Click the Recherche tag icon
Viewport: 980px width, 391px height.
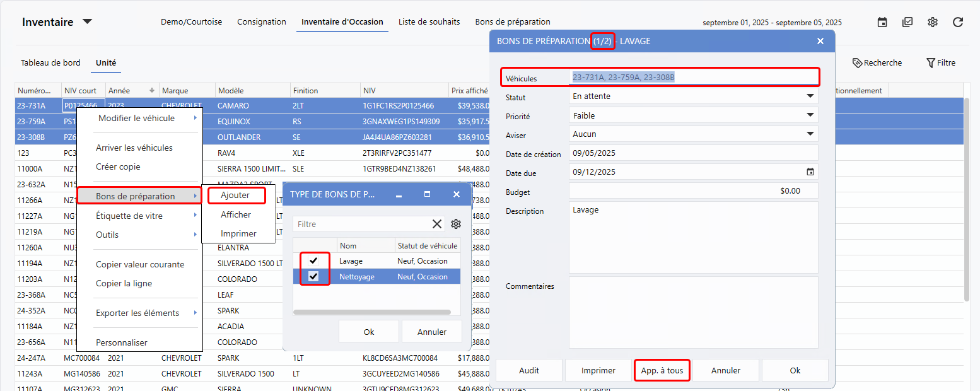pos(857,63)
